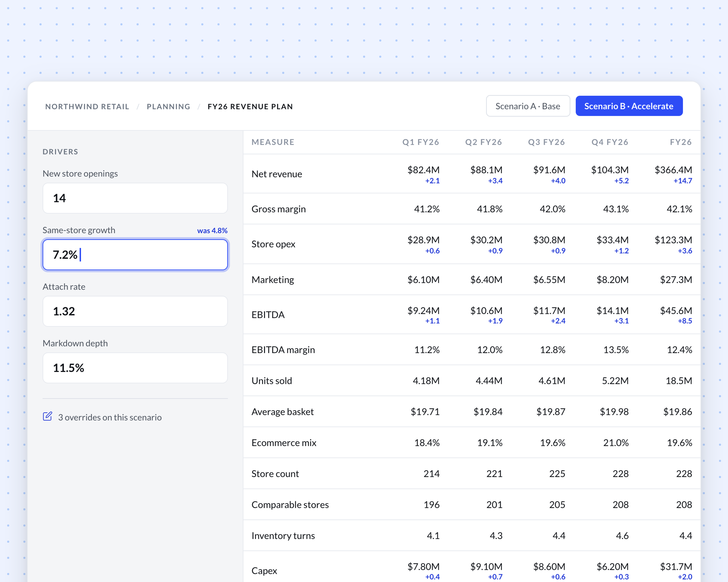Click the MEASURE column header
This screenshot has width=728, height=582.
[273, 142]
